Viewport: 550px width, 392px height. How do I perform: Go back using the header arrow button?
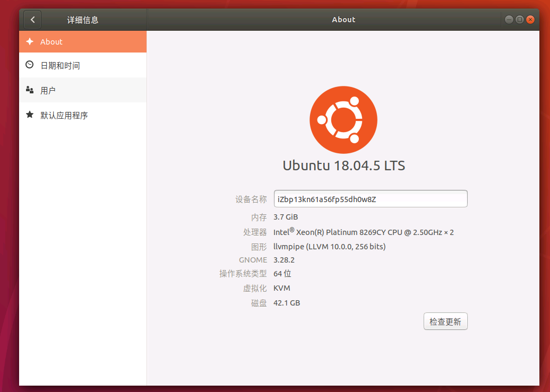32,20
